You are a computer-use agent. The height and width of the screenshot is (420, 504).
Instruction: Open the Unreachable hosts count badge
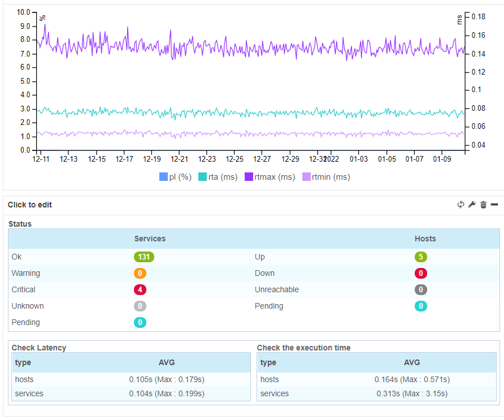click(421, 290)
